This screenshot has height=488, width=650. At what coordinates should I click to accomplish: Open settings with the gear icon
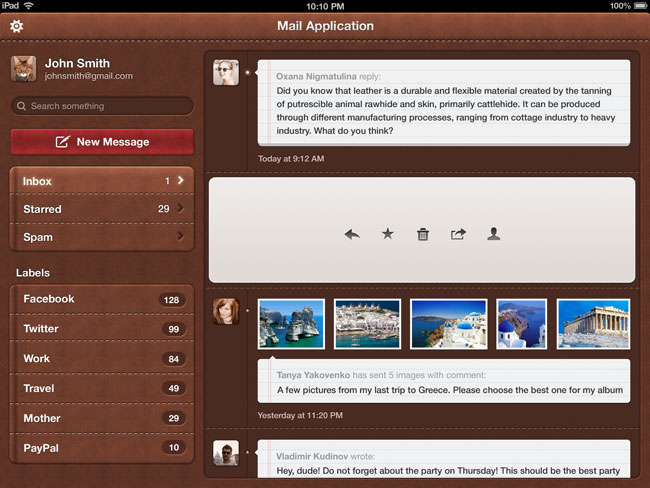click(x=16, y=26)
